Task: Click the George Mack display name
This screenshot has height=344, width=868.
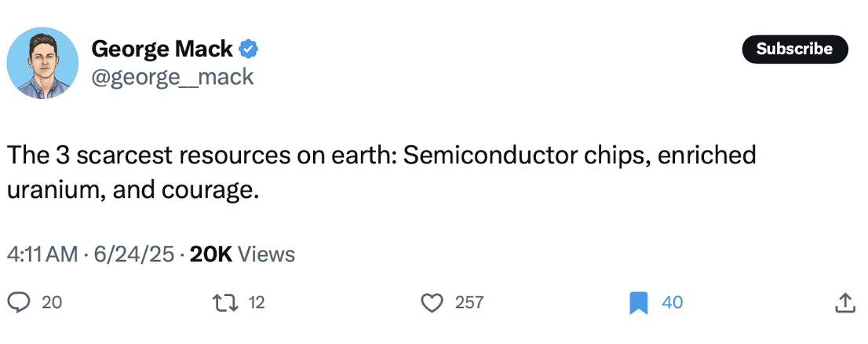Action: tap(162, 49)
